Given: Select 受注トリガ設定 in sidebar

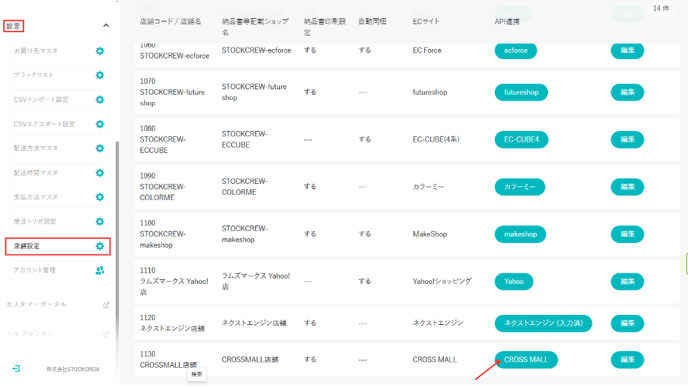Looking at the screenshot, I should click(x=57, y=222).
